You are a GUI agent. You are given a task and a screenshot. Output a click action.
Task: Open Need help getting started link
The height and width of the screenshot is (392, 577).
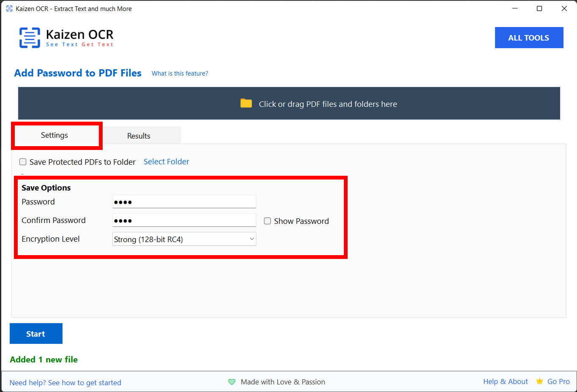(65, 383)
